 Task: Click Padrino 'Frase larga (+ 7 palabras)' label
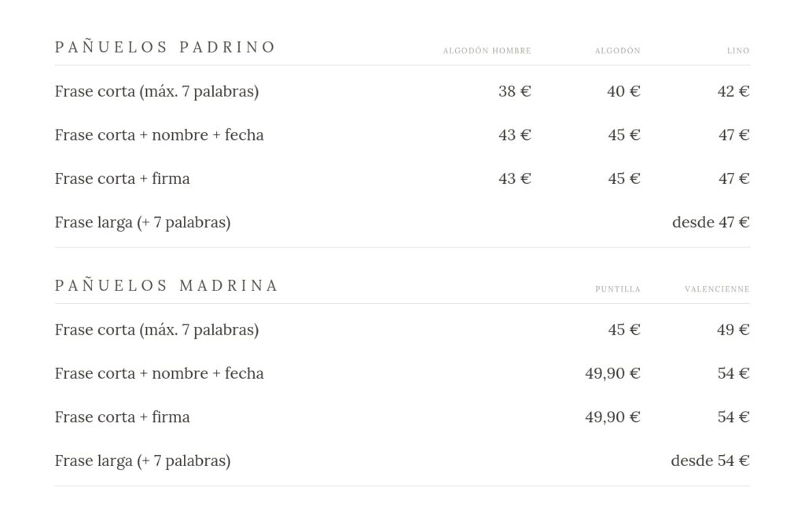(x=143, y=222)
